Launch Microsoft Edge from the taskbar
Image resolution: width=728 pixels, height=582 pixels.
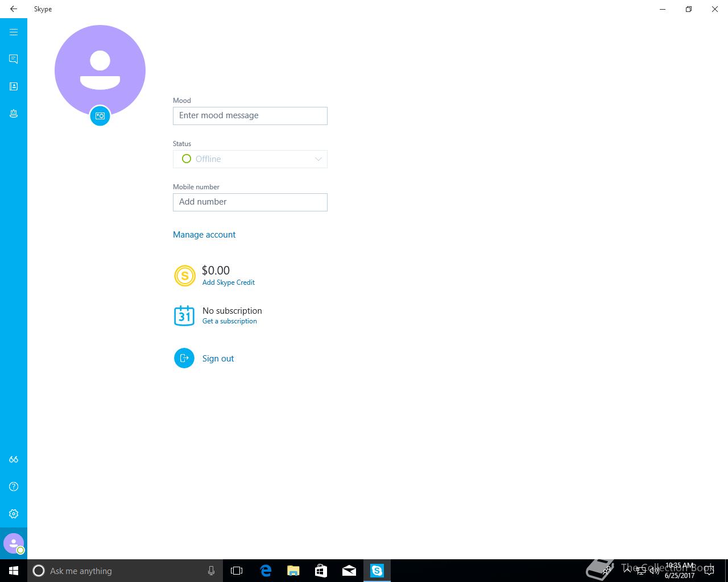266,571
